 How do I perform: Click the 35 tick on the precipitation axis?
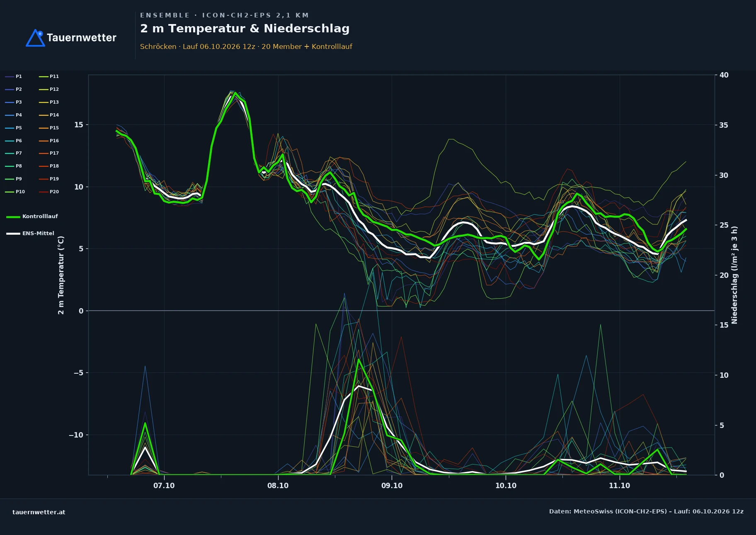click(x=724, y=125)
